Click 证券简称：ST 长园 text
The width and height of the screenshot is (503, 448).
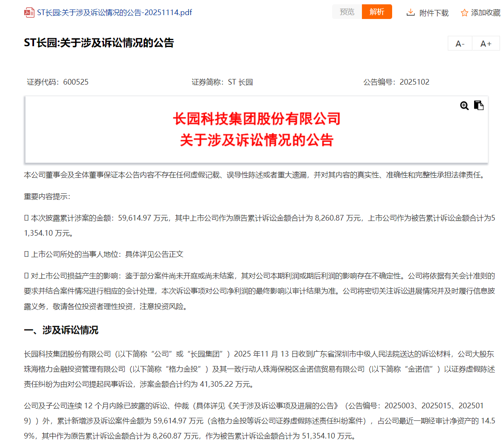pos(222,82)
